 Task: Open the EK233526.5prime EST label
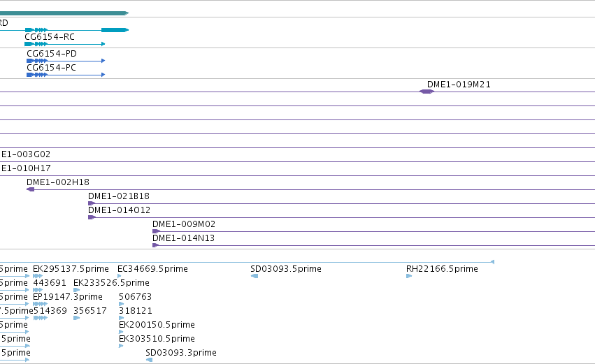tap(112, 283)
